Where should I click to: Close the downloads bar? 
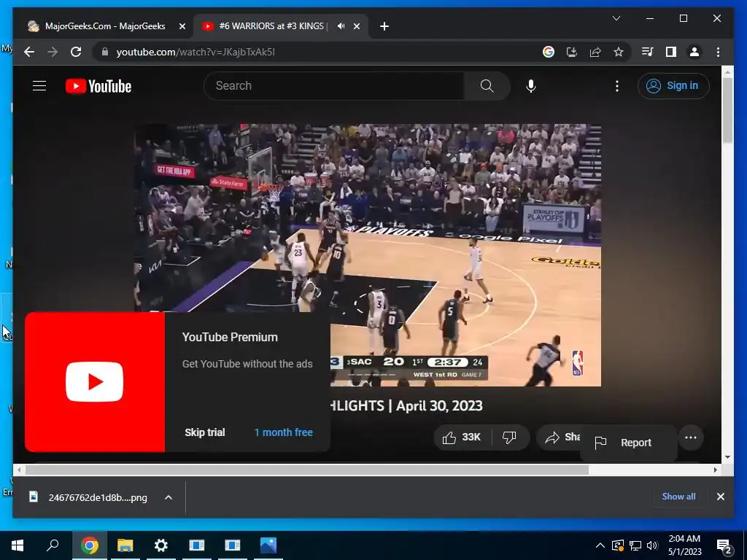720,497
